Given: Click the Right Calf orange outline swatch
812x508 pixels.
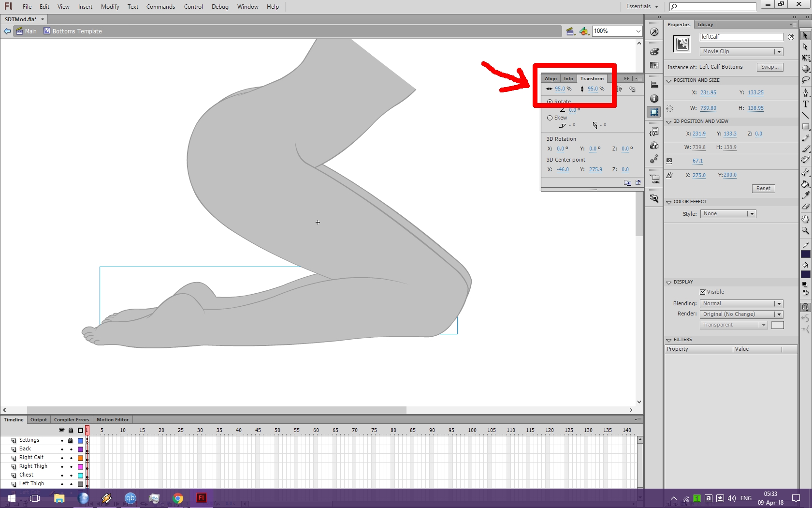Looking at the screenshot, I should pyautogui.click(x=80, y=458).
